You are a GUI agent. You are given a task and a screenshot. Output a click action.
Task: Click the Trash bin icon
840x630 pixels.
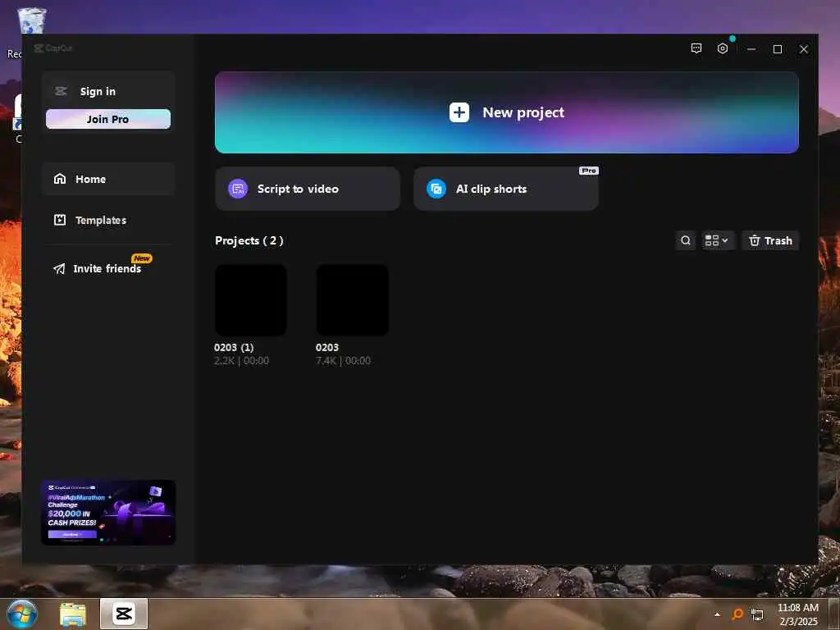(755, 240)
